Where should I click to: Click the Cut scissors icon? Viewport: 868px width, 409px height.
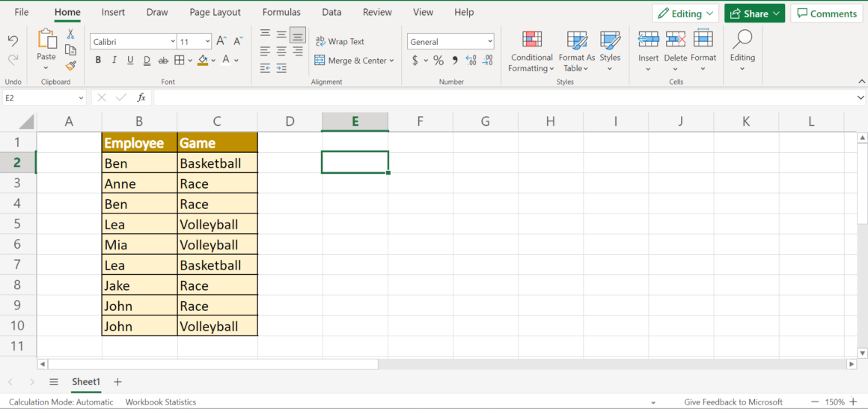70,34
